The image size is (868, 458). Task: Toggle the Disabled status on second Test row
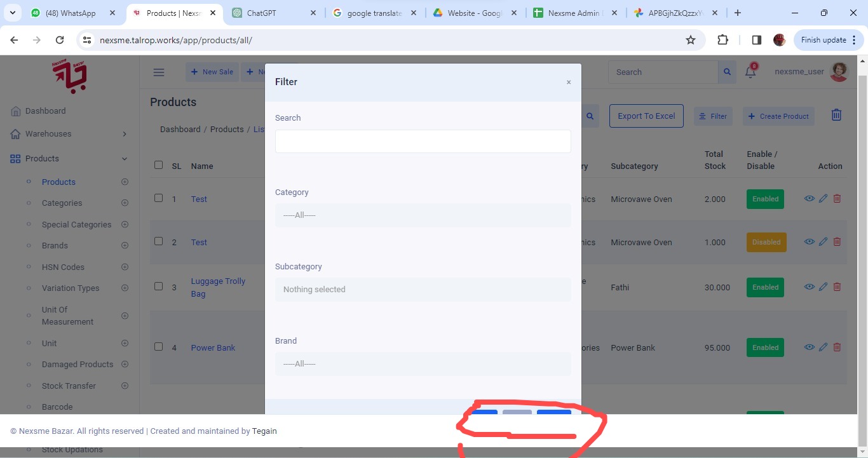(766, 242)
